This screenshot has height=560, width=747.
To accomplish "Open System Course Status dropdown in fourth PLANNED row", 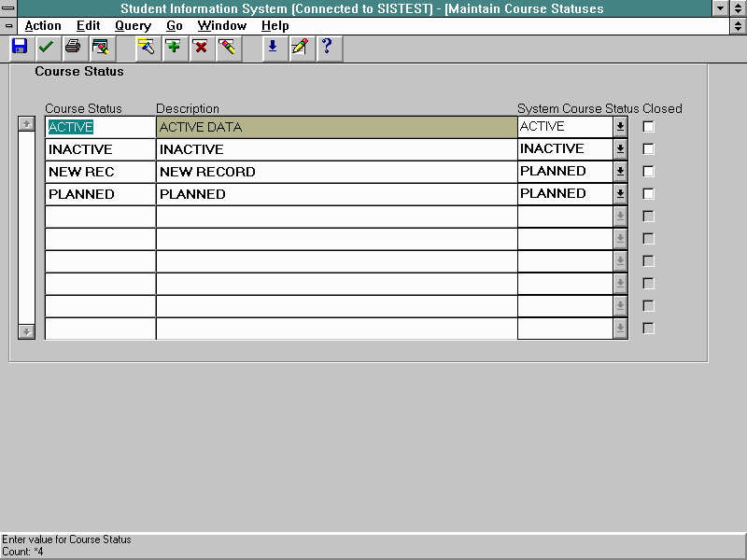I will coord(620,194).
